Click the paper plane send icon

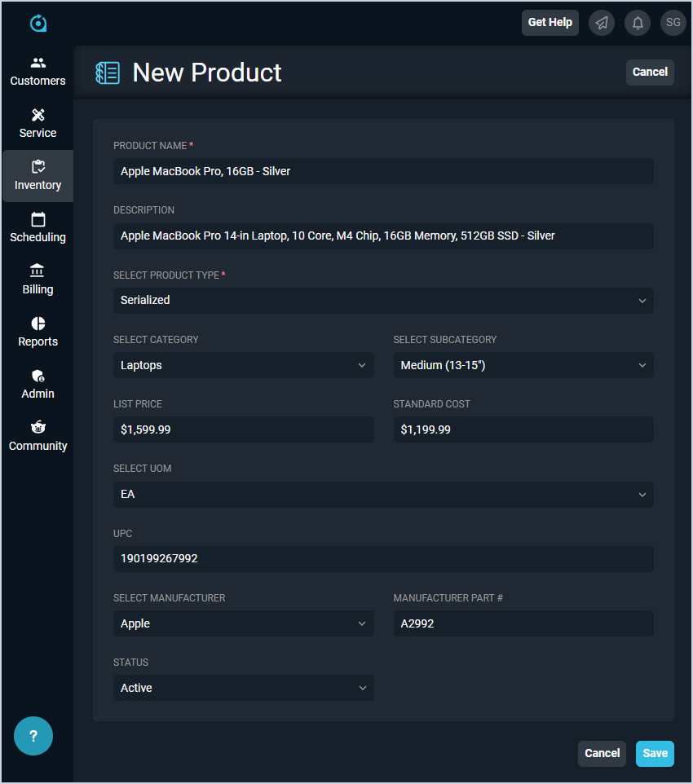click(x=602, y=23)
